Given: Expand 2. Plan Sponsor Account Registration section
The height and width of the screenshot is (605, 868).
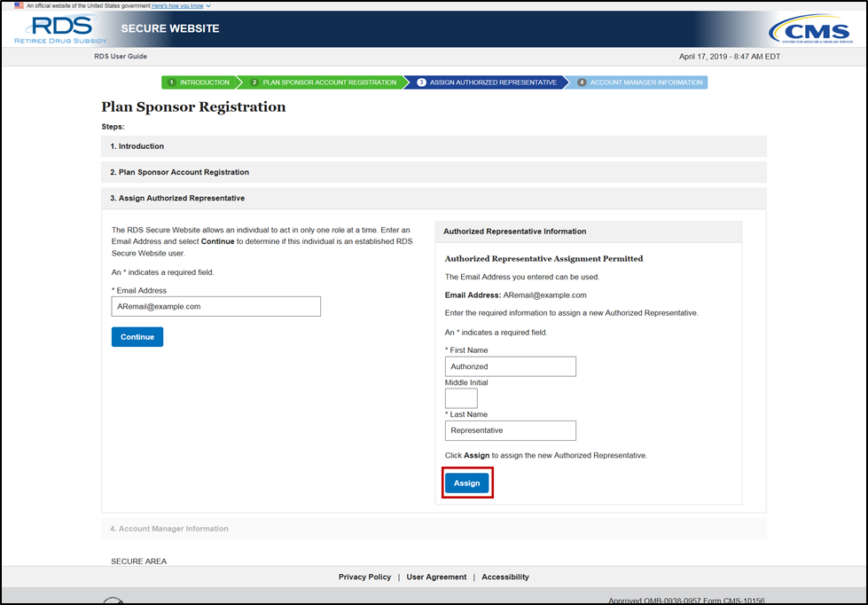Looking at the screenshot, I should 180,172.
